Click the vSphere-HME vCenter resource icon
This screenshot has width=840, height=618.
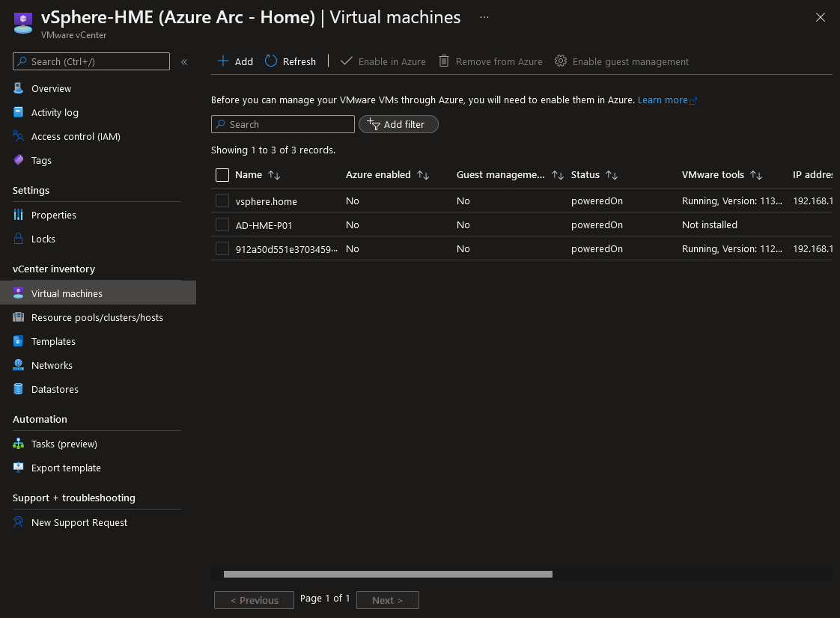pyautogui.click(x=22, y=23)
